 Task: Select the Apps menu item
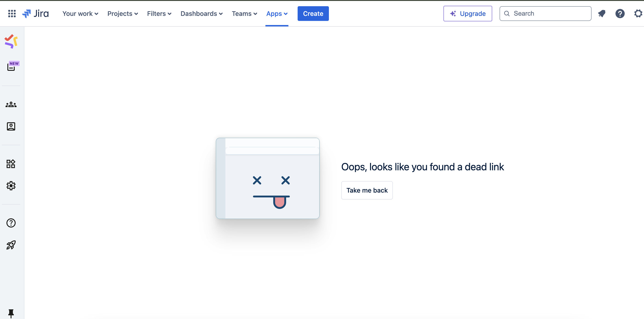pyautogui.click(x=276, y=14)
